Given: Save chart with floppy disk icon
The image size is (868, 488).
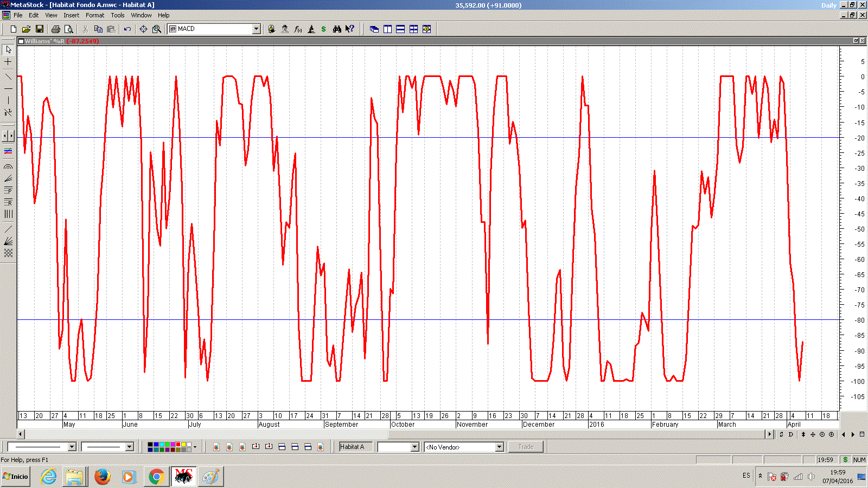Looking at the screenshot, I should [x=39, y=29].
